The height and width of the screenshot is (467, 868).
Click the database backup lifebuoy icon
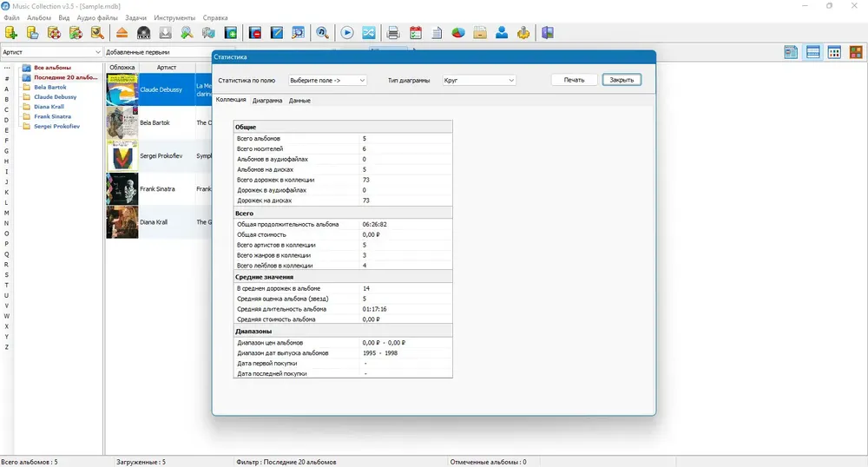(54, 33)
